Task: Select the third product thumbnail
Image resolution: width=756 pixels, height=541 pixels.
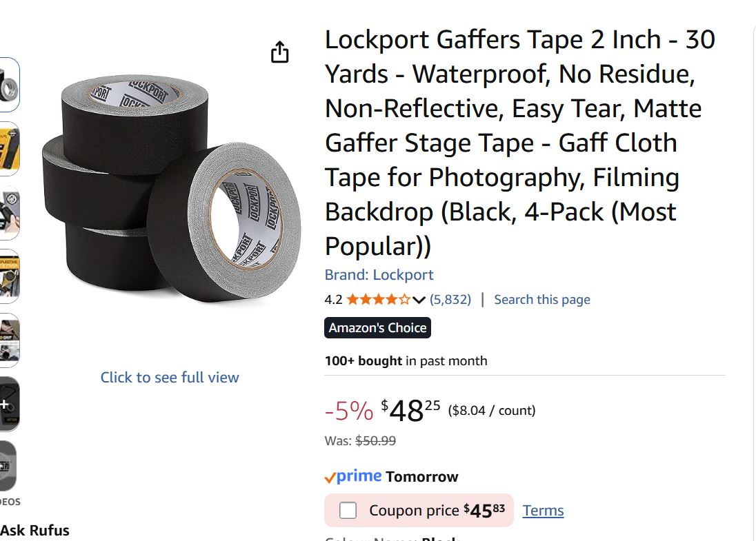Action: click(9, 212)
